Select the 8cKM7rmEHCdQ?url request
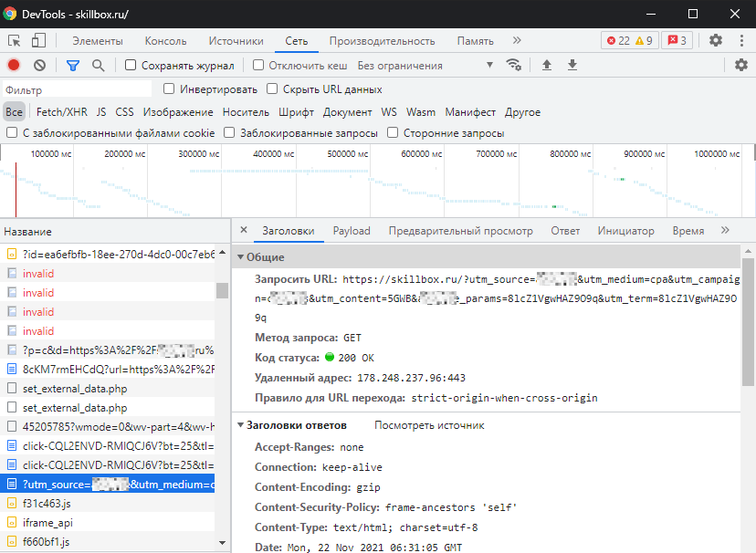 (x=108, y=370)
